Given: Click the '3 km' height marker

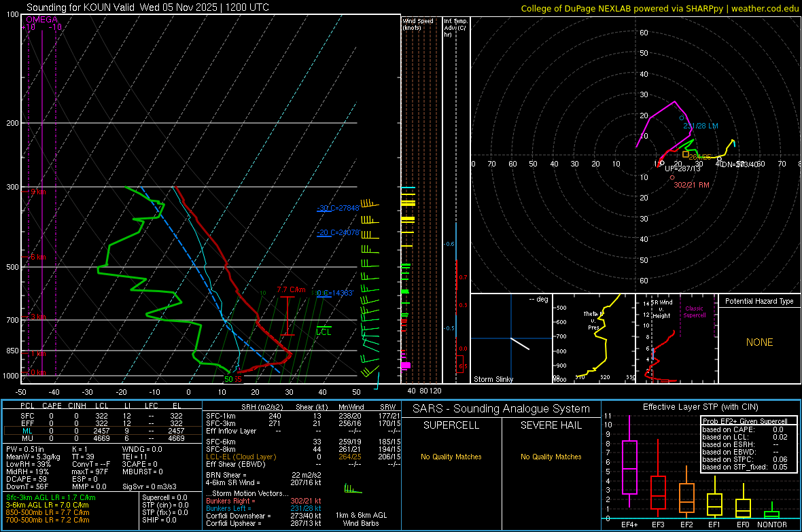Looking at the screenshot, I should pyautogui.click(x=38, y=317).
